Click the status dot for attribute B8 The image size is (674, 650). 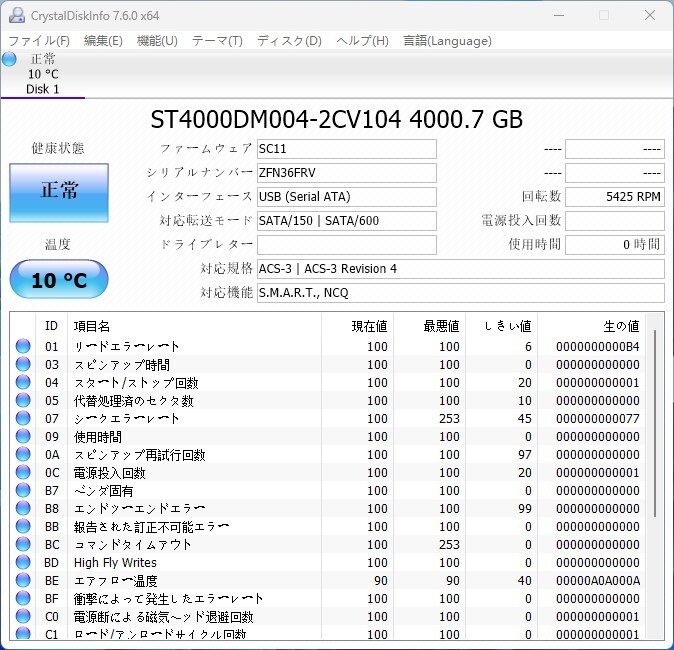coord(23,508)
